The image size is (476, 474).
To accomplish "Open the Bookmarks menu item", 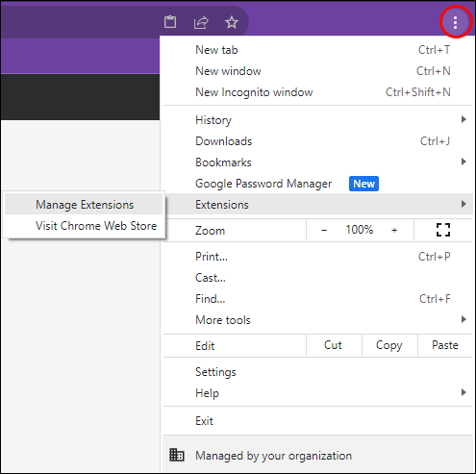I will (x=317, y=162).
